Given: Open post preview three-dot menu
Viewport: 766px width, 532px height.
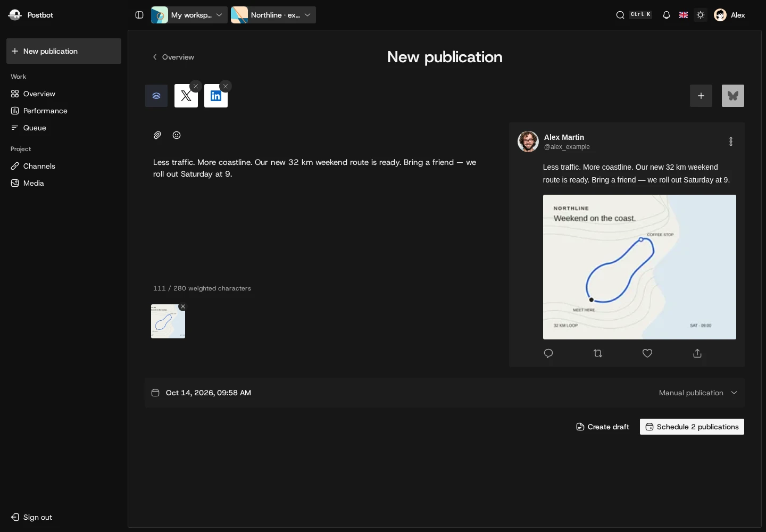Looking at the screenshot, I should click(x=731, y=142).
